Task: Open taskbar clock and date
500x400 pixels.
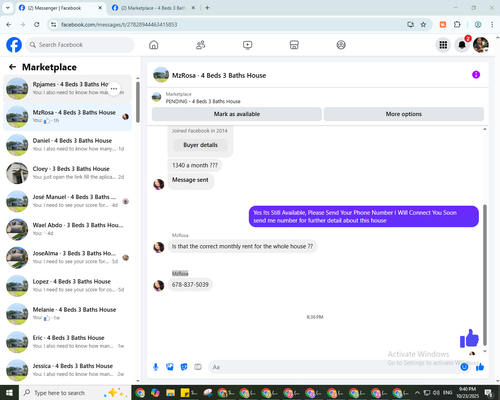Action: (467, 393)
